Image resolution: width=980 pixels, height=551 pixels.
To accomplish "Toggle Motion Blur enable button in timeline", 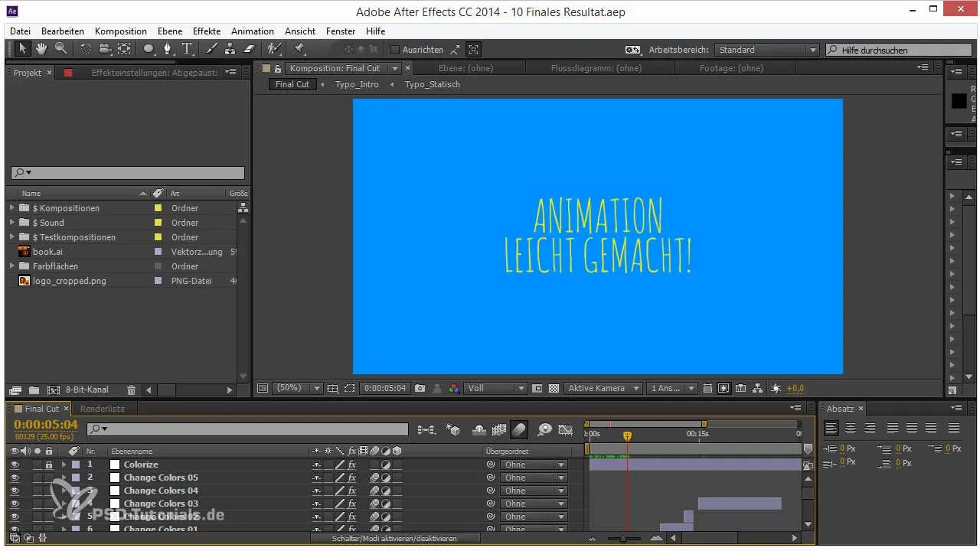I will pos(519,429).
